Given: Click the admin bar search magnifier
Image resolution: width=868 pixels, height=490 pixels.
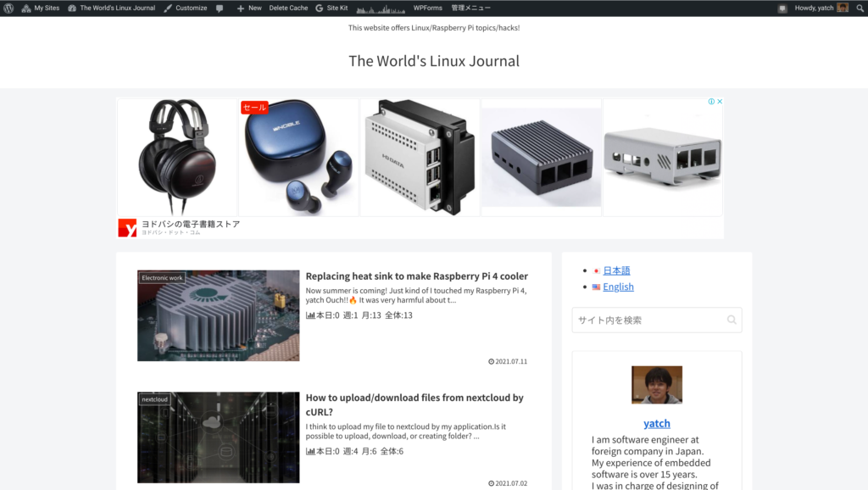Looking at the screenshot, I should pos(860,8).
